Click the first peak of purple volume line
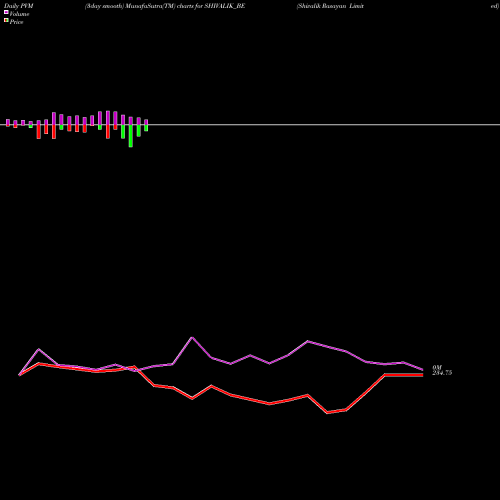This screenshot has height=500, width=500. click(x=39, y=349)
